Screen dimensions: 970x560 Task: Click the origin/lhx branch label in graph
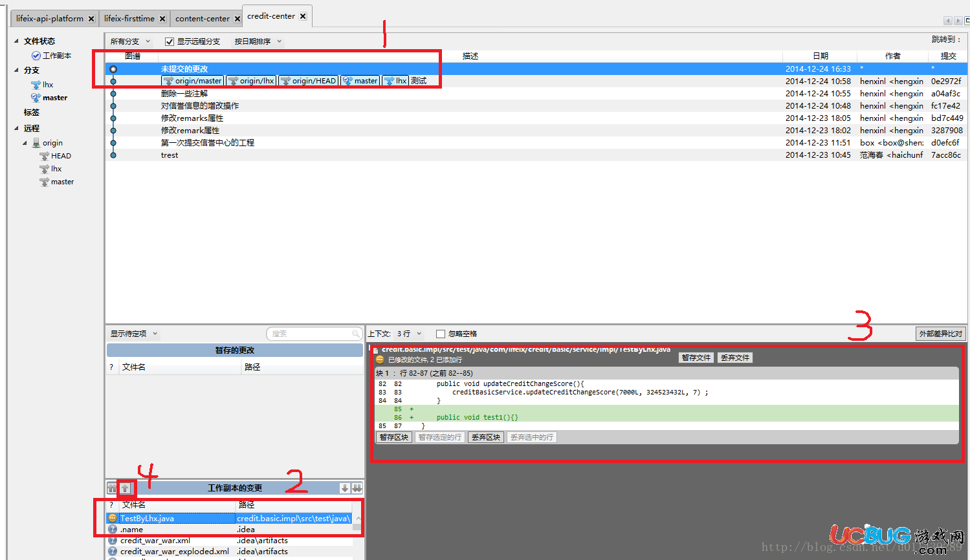click(251, 81)
